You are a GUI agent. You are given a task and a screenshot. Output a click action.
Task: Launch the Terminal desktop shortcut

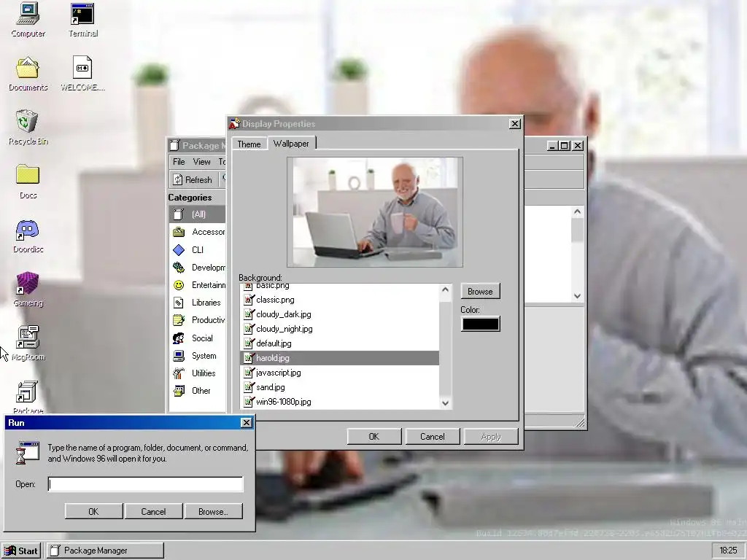[83, 20]
